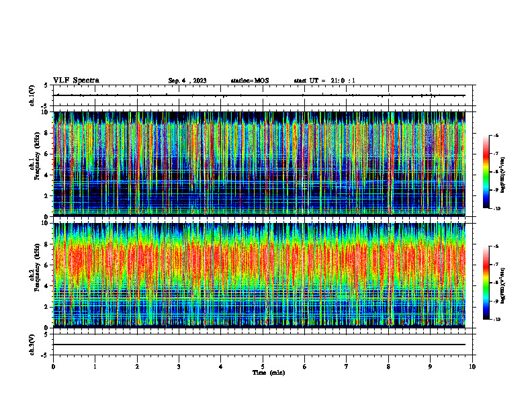The height and width of the screenshot is (411, 532).
Task: Click the "ch.1 Frequency (kHz)" axis label
Action: pos(34,156)
